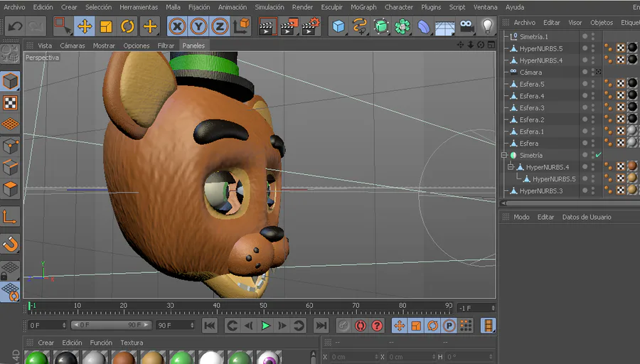Open the Herramientas menu

[x=139, y=7]
